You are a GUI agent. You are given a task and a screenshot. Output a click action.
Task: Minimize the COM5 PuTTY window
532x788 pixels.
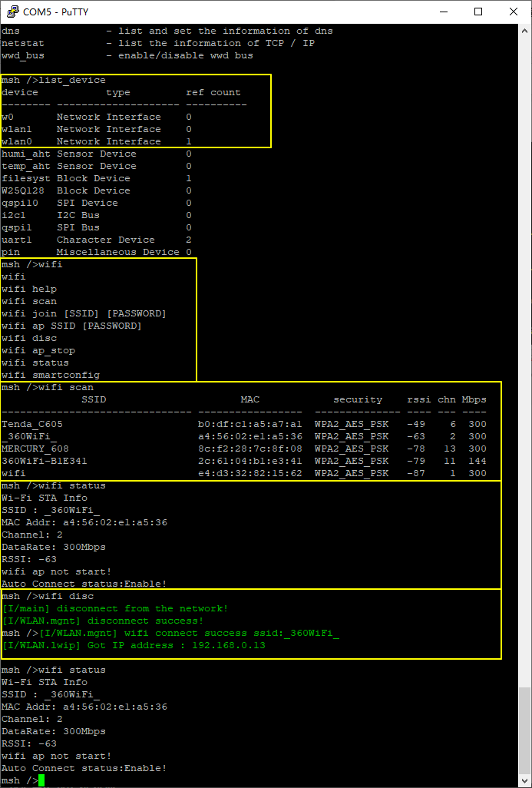pyautogui.click(x=443, y=12)
